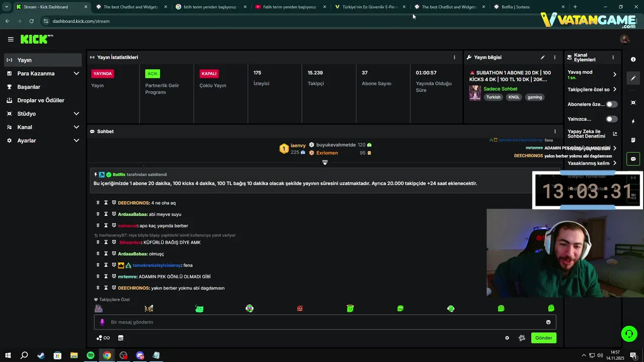Open the Windows notification center icon
The image size is (644, 362).
[633, 355]
